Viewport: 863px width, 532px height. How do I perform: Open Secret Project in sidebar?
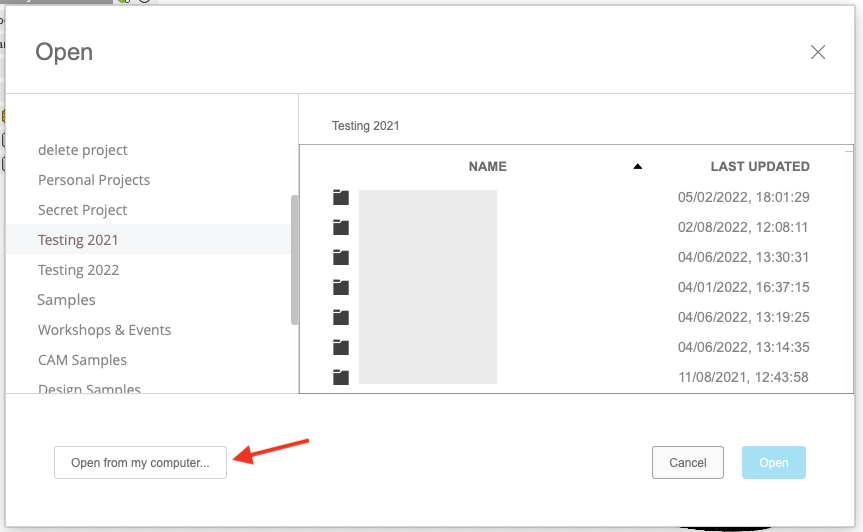tap(83, 210)
